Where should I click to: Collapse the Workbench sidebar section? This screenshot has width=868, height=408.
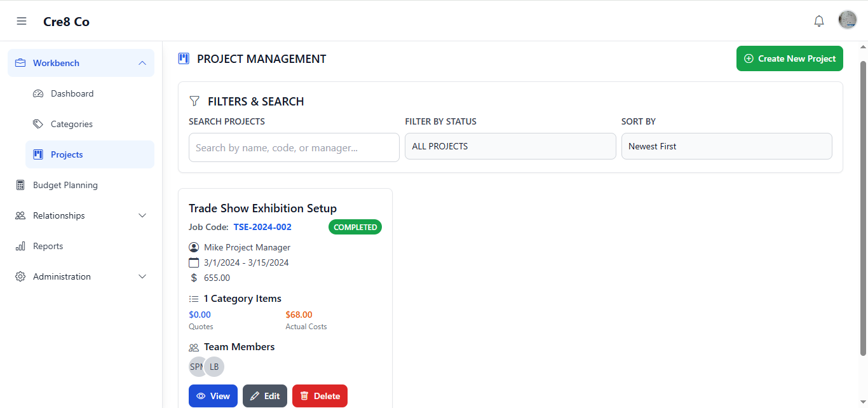pos(142,63)
